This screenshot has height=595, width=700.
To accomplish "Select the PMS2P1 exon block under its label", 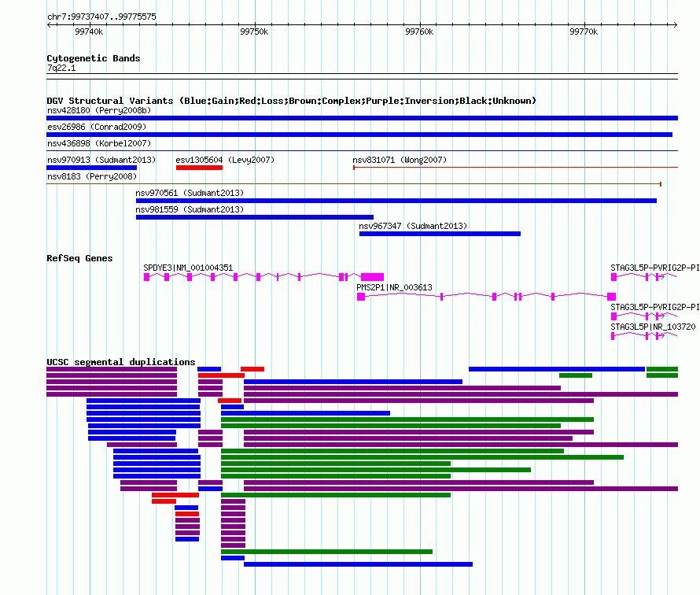I will 361,297.
